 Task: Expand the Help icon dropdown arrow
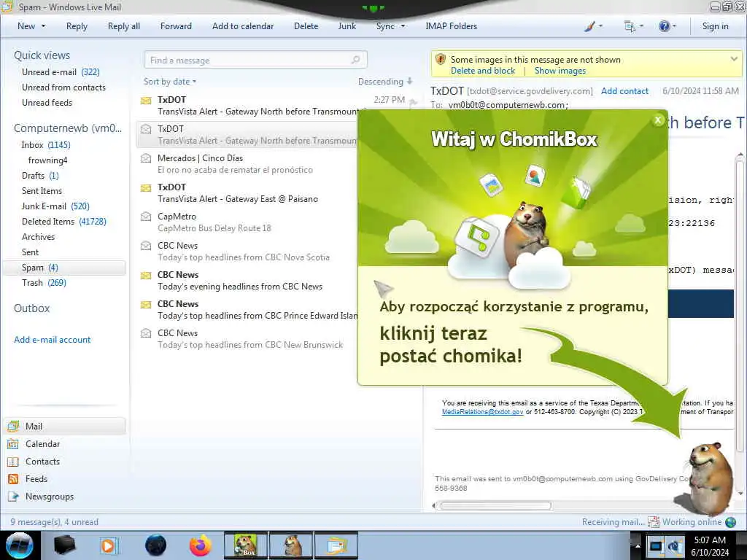pos(673,27)
